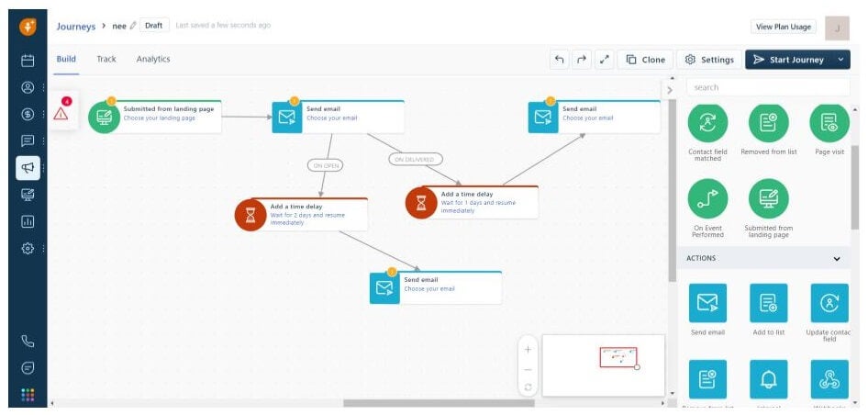Viewport: 868px width, 415px height.
Task: Click the search field in panel
Action: [x=768, y=87]
